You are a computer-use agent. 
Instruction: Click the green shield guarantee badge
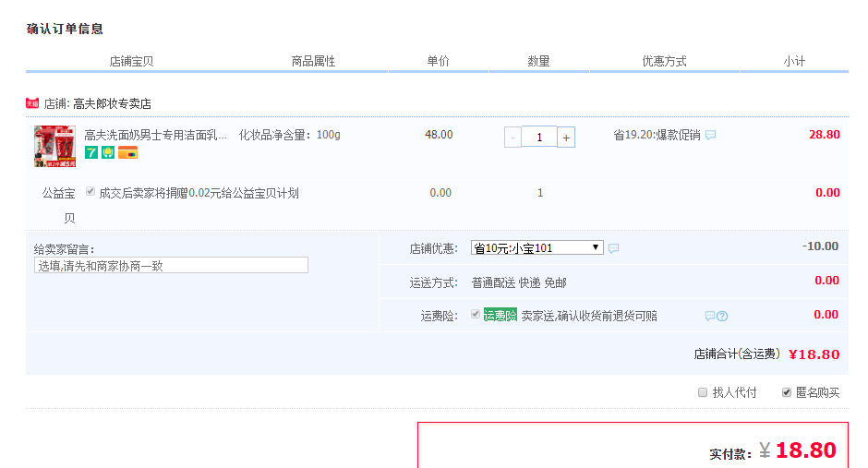coord(108,152)
